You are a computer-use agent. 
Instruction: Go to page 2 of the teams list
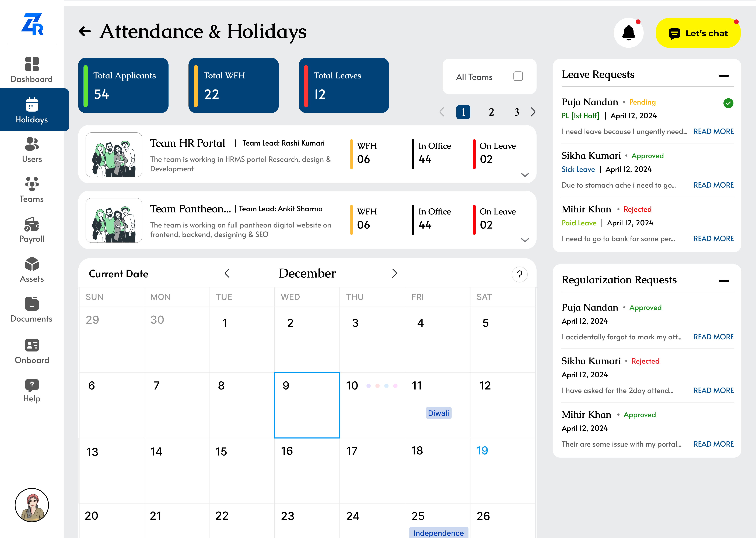click(x=491, y=112)
